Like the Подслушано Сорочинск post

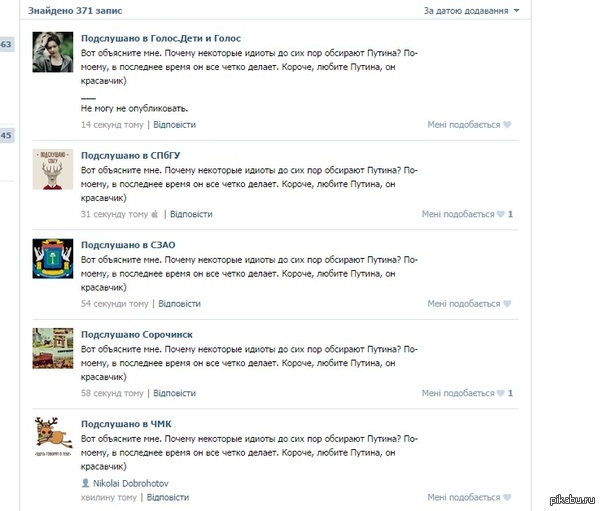pos(467,393)
